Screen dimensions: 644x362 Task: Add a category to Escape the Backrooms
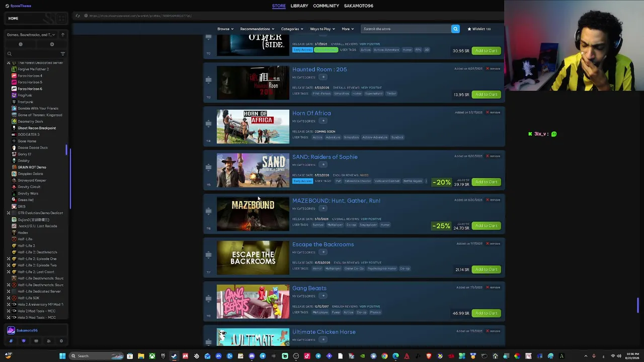pos(324,252)
